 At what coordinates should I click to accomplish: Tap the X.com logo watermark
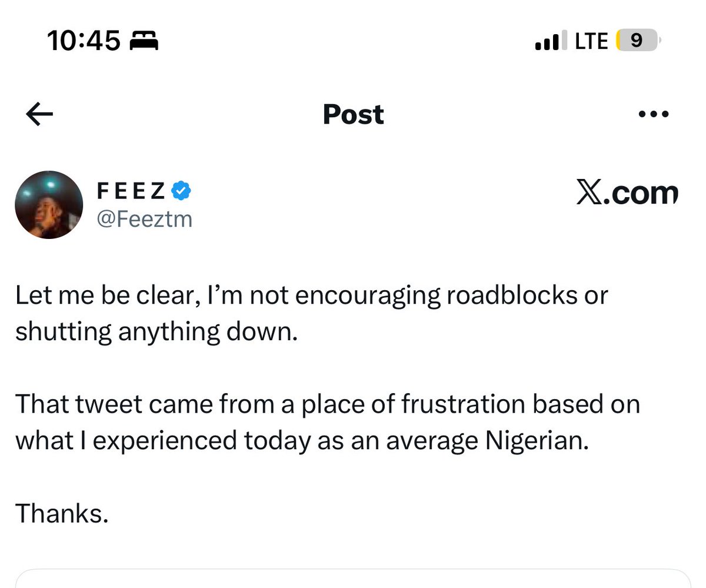point(627,193)
